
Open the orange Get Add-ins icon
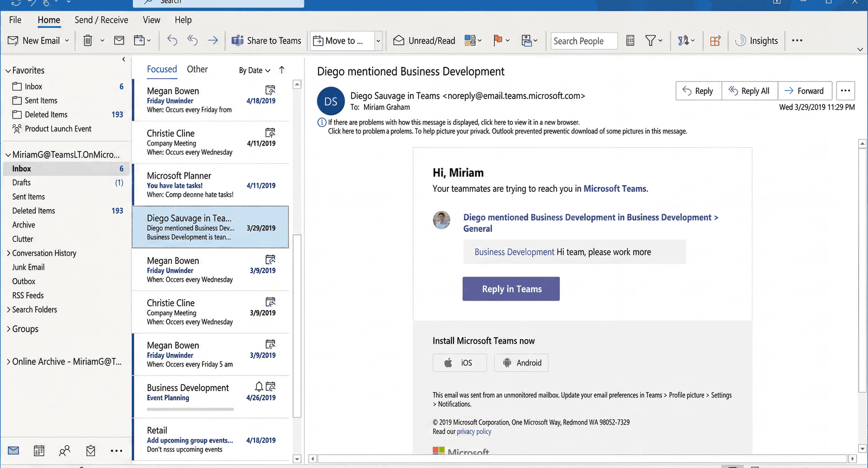pyautogui.click(x=716, y=41)
